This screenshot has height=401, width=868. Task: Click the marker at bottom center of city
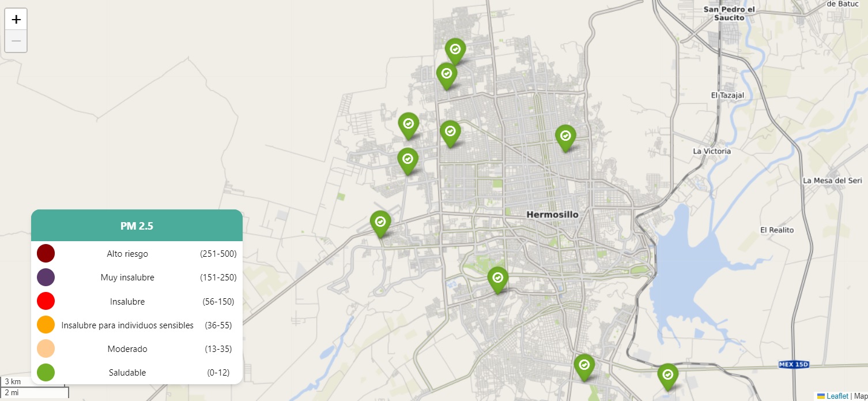coord(584,365)
